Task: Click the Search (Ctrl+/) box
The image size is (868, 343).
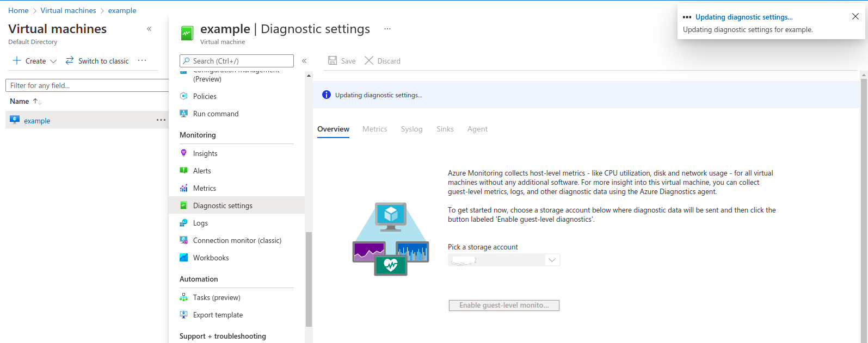Action: [237, 61]
